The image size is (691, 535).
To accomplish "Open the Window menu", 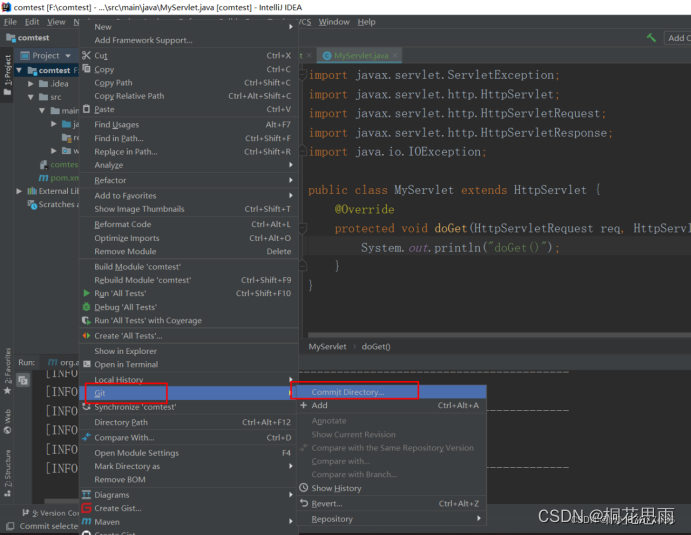I will point(334,22).
